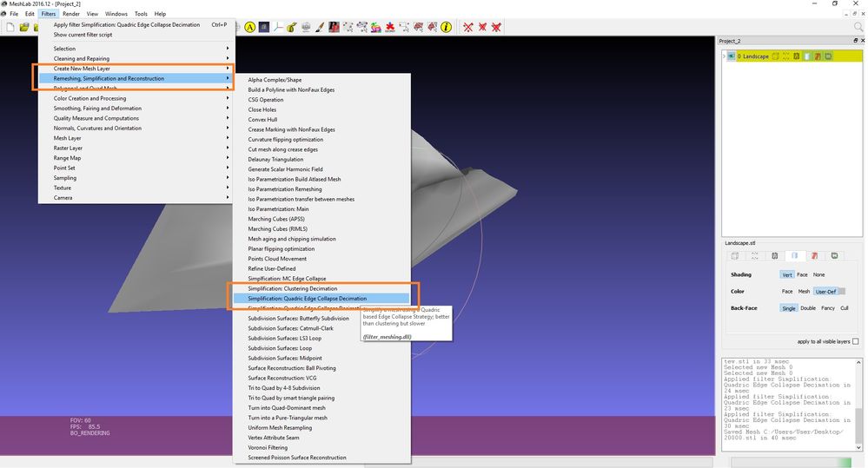Image resolution: width=868 pixels, height=468 pixels.
Task: Toggle visibility eye of Landscape layer
Action: pos(732,56)
